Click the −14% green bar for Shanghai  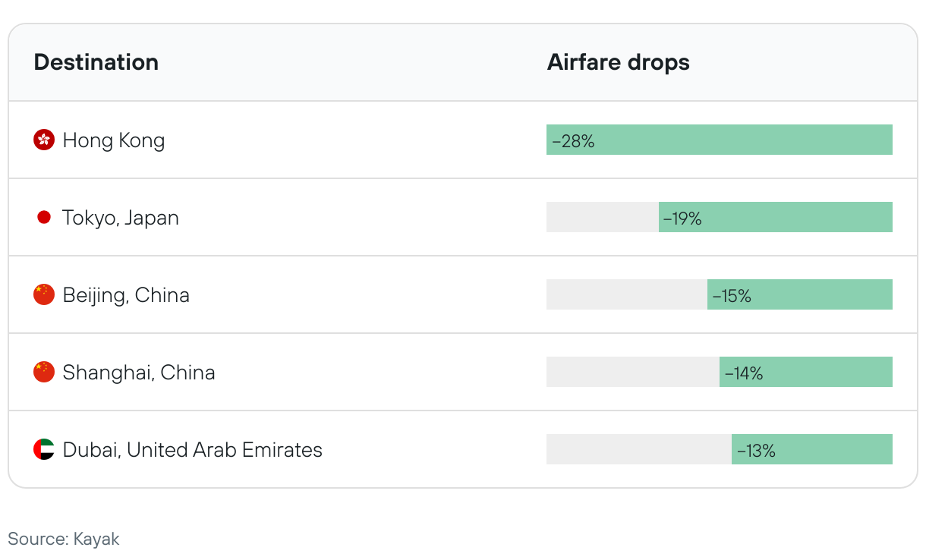805,373
